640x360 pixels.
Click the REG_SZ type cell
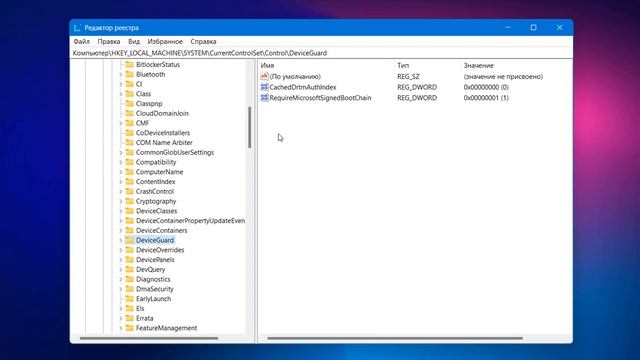point(408,77)
